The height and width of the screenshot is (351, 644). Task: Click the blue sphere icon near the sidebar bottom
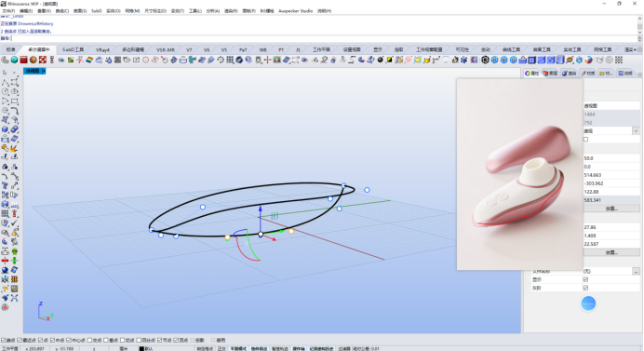(5, 270)
